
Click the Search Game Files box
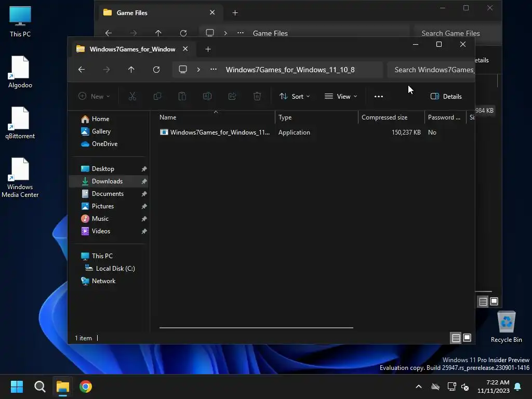456,32
